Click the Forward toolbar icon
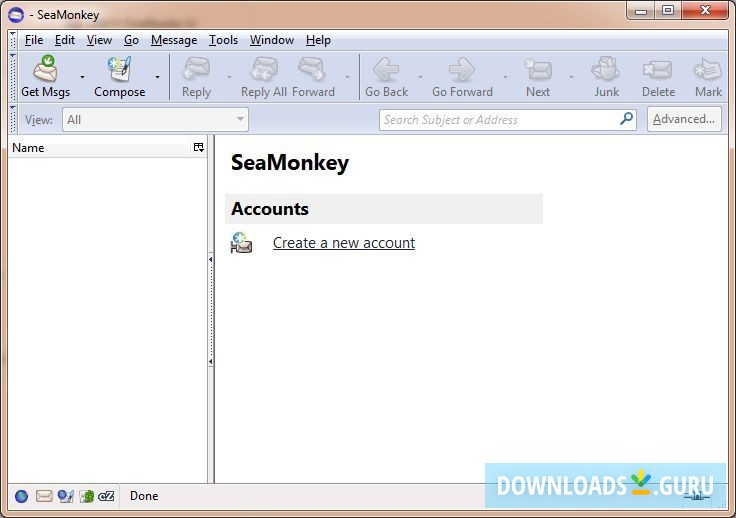Image resolution: width=736 pixels, height=518 pixels. (312, 69)
